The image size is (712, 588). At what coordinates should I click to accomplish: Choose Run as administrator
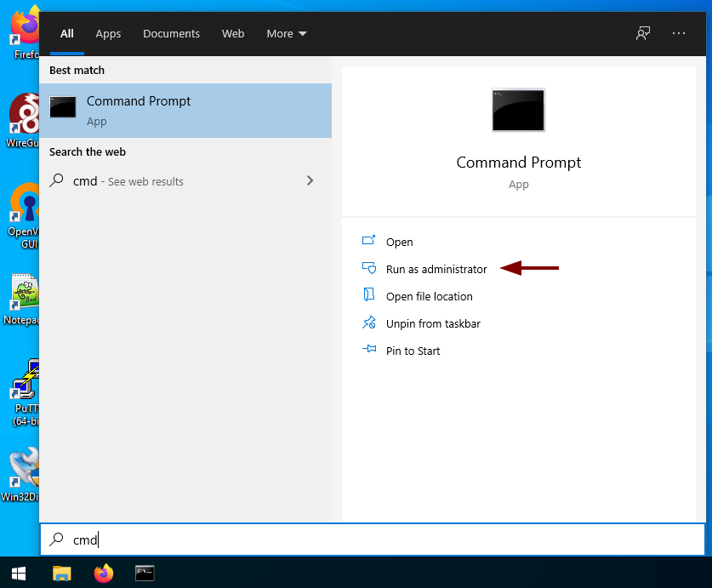click(x=436, y=269)
